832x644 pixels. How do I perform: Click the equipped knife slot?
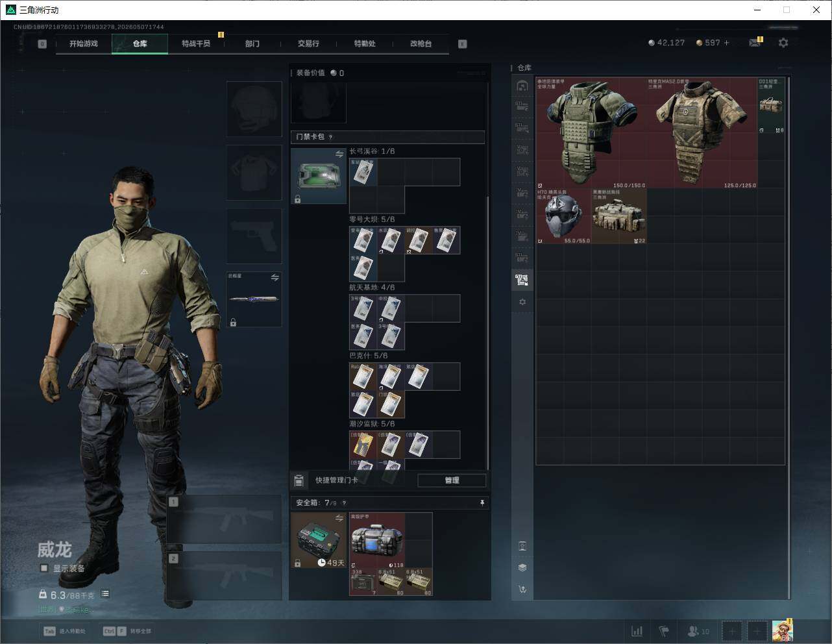(254, 299)
